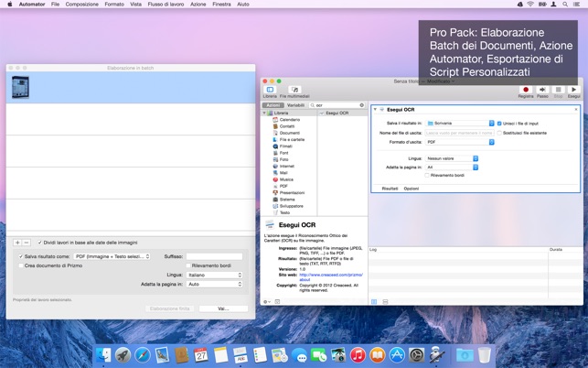Image resolution: width=588 pixels, height=368 pixels.
Task: Open Lingua Italiano dropdown in batch window
Action: [x=214, y=276]
